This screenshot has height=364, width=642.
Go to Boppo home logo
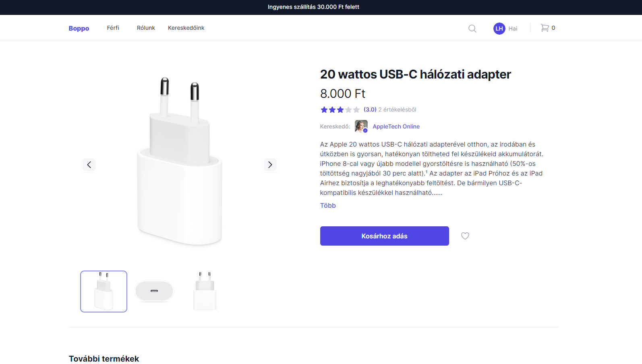pyautogui.click(x=79, y=28)
